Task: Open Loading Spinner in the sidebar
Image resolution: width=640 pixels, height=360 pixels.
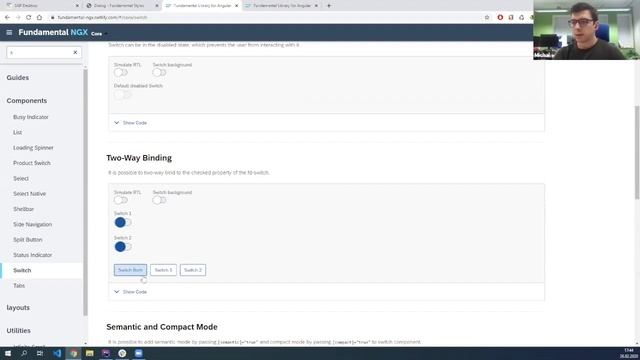Action: (33, 148)
